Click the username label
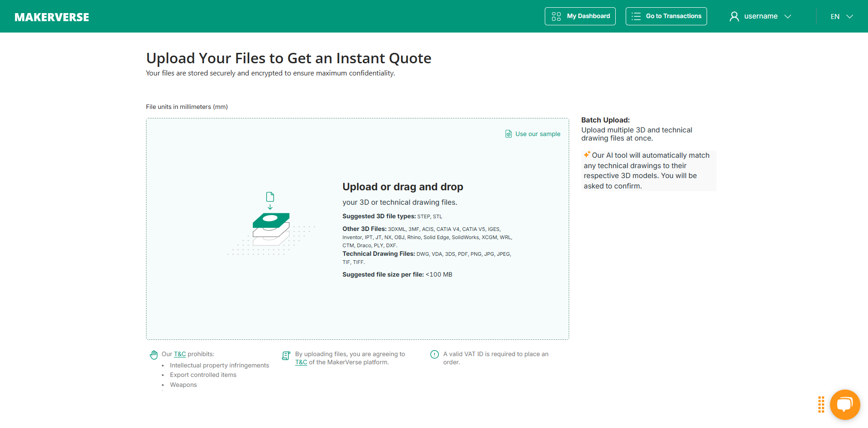The height and width of the screenshot is (428, 868). pyautogui.click(x=761, y=16)
